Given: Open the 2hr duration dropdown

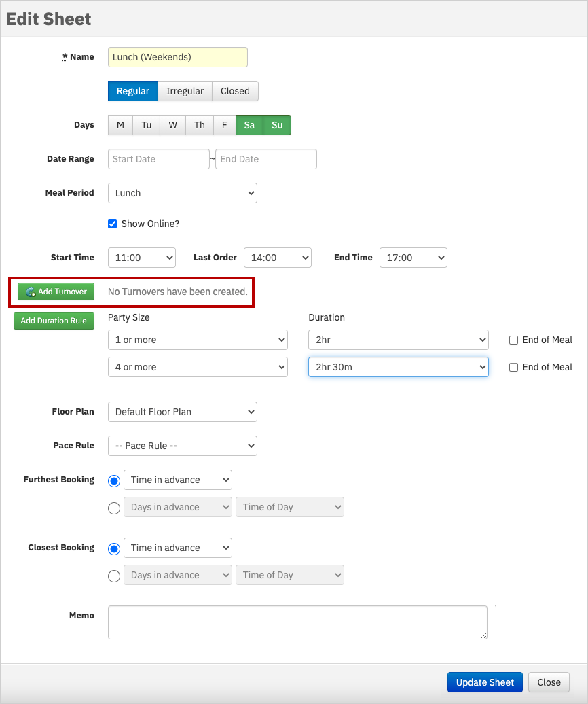Looking at the screenshot, I should tap(399, 340).
